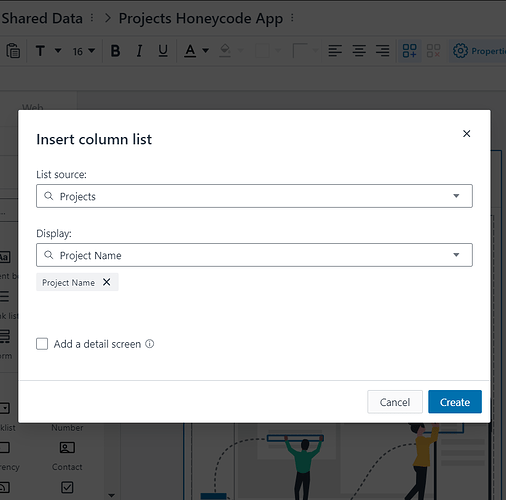506x500 pixels.
Task: Close the Insert column list dialog
Action: pos(466,134)
